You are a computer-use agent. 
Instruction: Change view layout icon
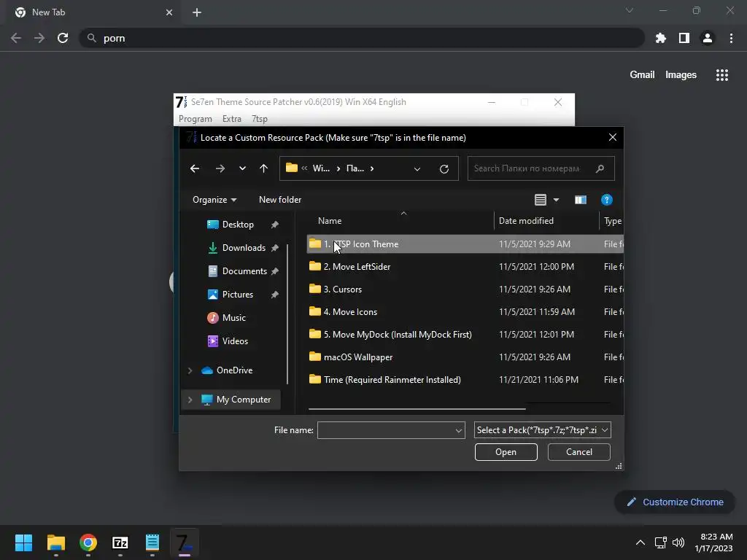point(541,200)
